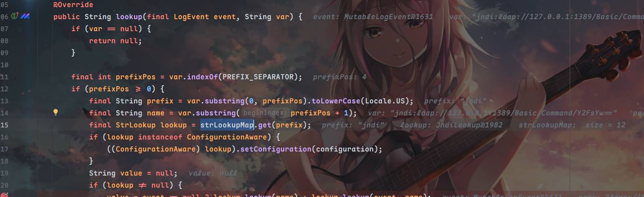This screenshot has width=644, height=197.
Task: Click the PREFIX_SEPARATOR constant
Action: tap(258, 77)
